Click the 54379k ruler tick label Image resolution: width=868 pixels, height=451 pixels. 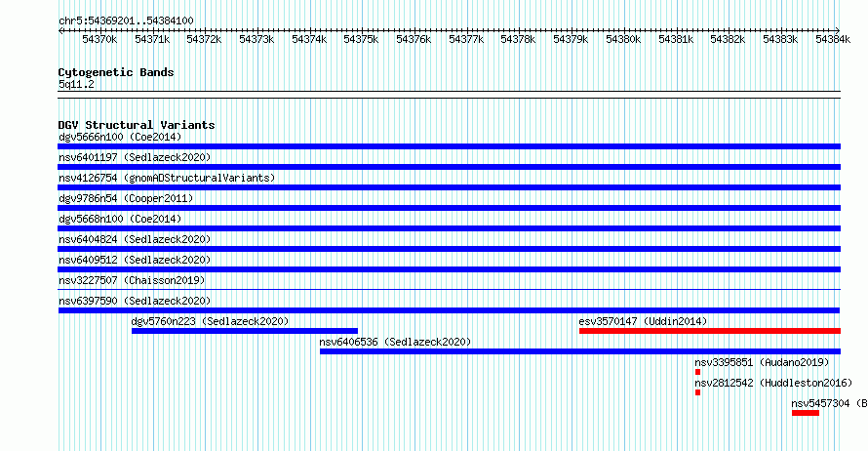(572, 39)
